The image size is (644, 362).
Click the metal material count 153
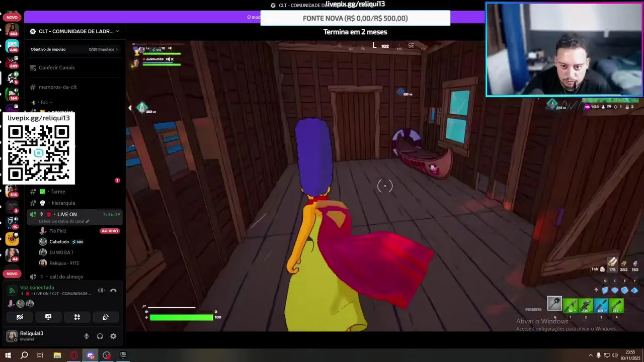pos(635,265)
